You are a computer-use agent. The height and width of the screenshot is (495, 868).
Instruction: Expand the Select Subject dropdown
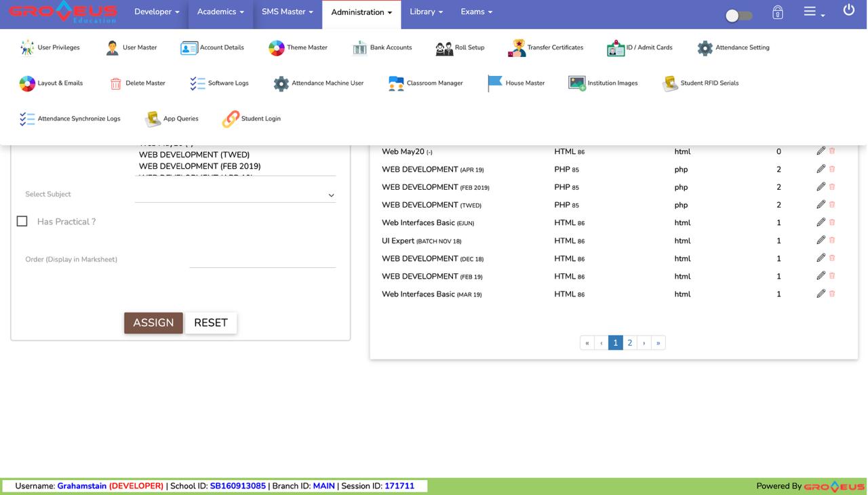[x=235, y=195]
